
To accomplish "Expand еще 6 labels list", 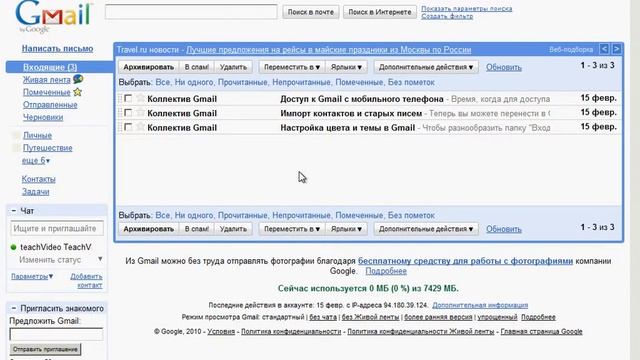I will (36, 160).
